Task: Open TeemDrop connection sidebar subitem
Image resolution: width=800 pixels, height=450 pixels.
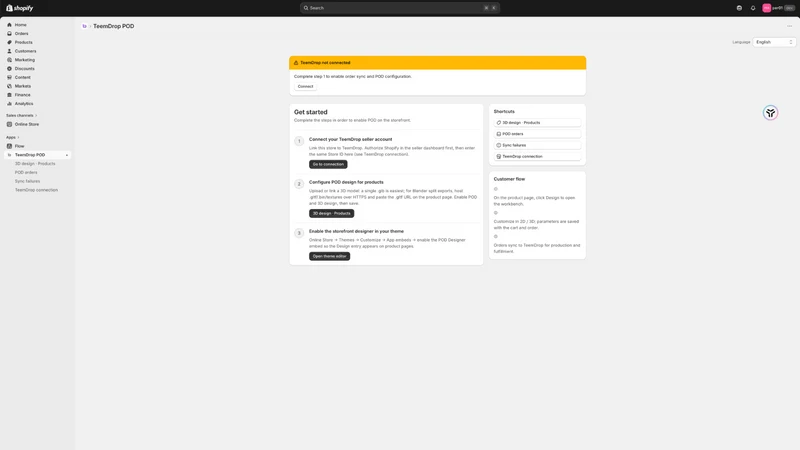Action: (36, 190)
